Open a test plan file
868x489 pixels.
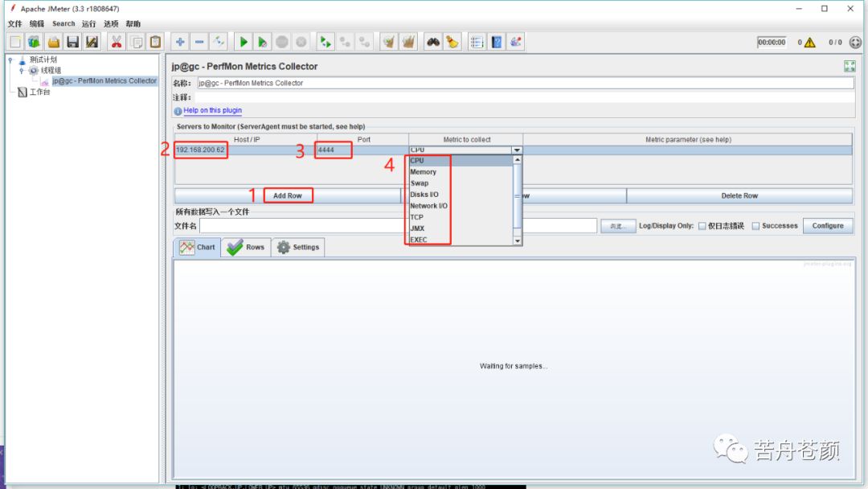tap(54, 42)
